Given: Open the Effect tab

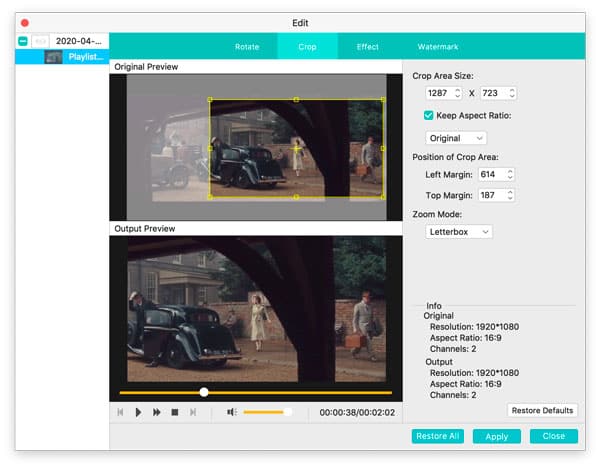Looking at the screenshot, I should 367,47.
